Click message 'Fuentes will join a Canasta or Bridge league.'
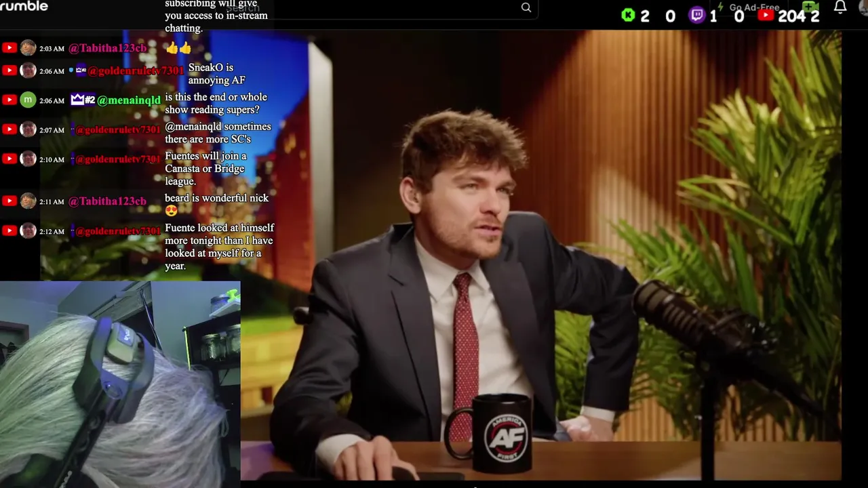 pos(205,169)
